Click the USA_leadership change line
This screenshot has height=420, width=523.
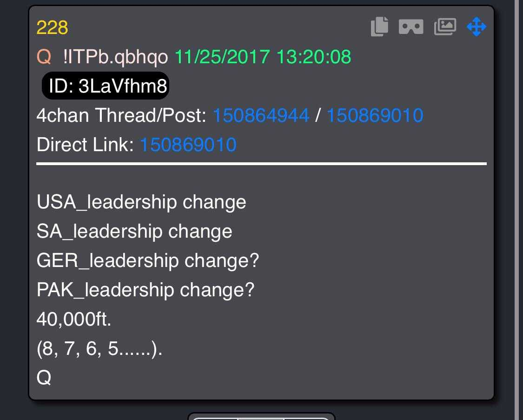[x=141, y=202]
